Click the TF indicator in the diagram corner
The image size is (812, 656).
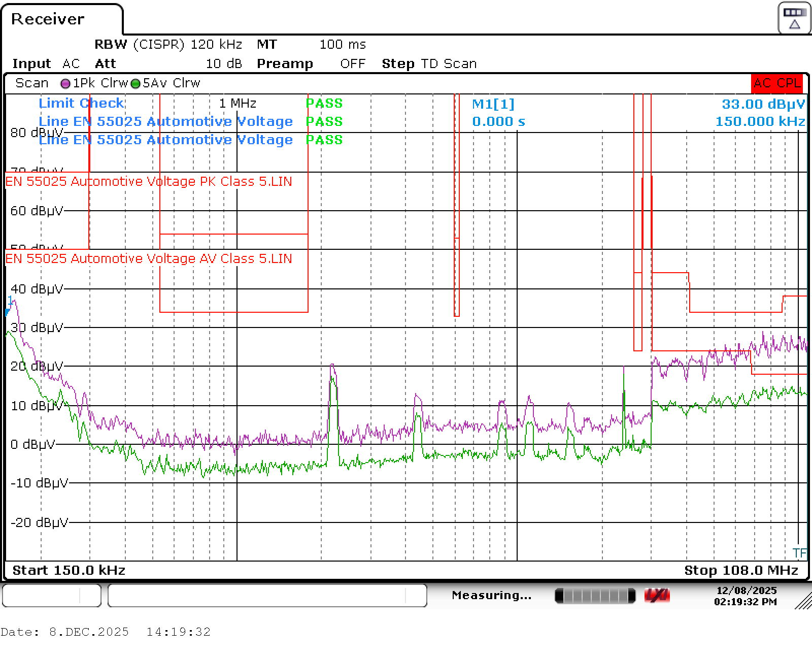pos(799,553)
